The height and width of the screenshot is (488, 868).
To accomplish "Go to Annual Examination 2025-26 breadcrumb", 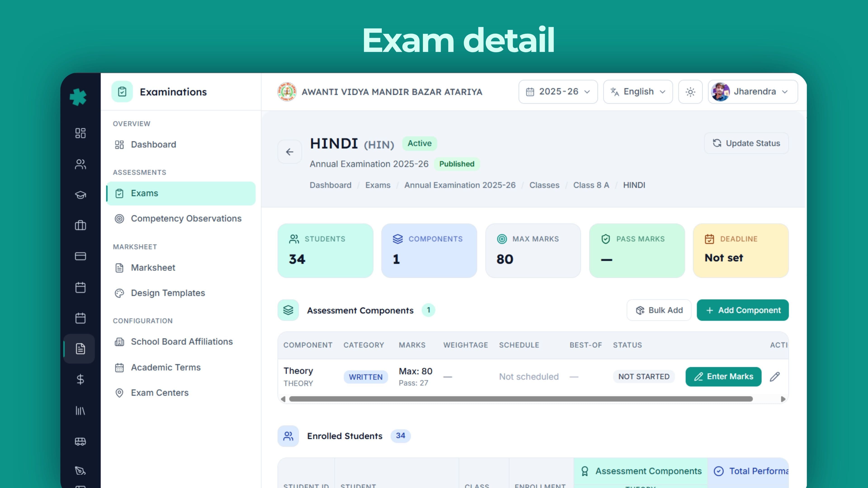I will coord(460,185).
